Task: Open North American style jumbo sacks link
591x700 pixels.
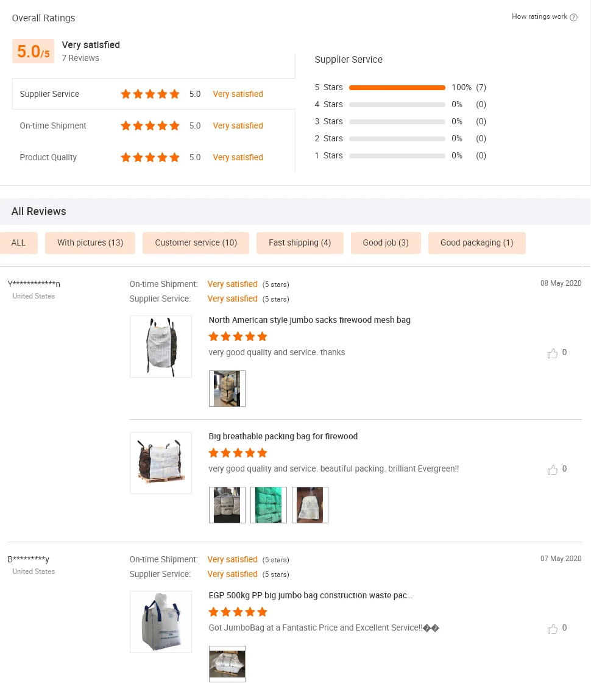Action: (310, 320)
